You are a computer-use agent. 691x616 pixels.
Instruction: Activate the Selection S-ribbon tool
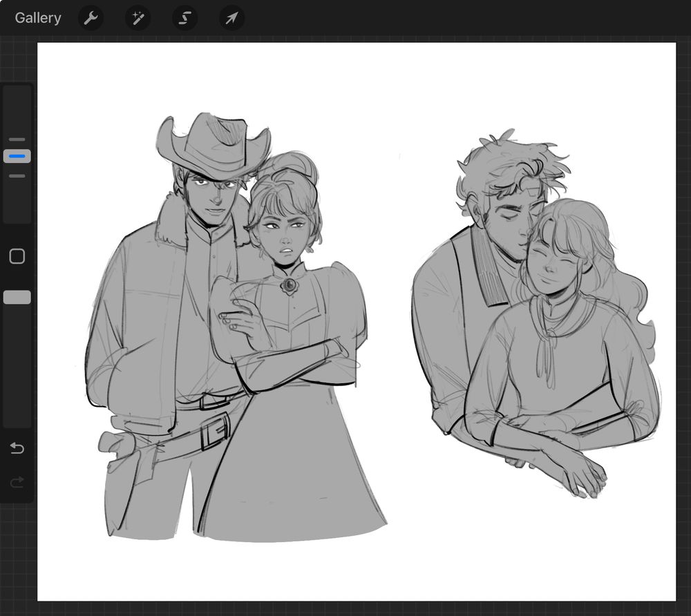(184, 18)
